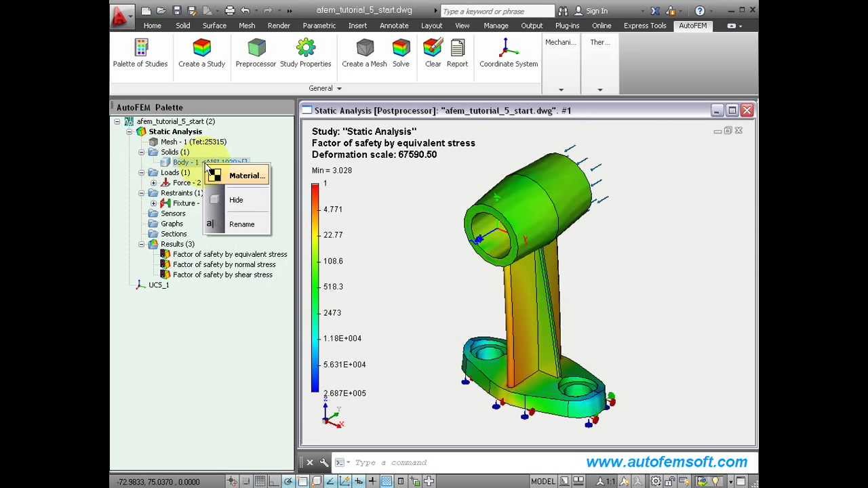Open Factor of safety by normal stress result
Screen dimensions: 868x488
tap(224, 264)
